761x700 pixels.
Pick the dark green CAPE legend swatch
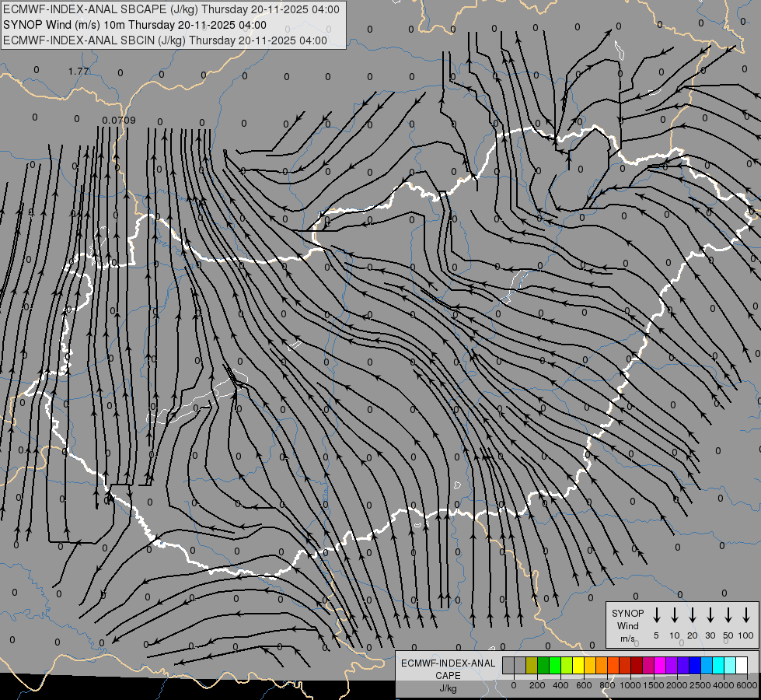(x=543, y=665)
